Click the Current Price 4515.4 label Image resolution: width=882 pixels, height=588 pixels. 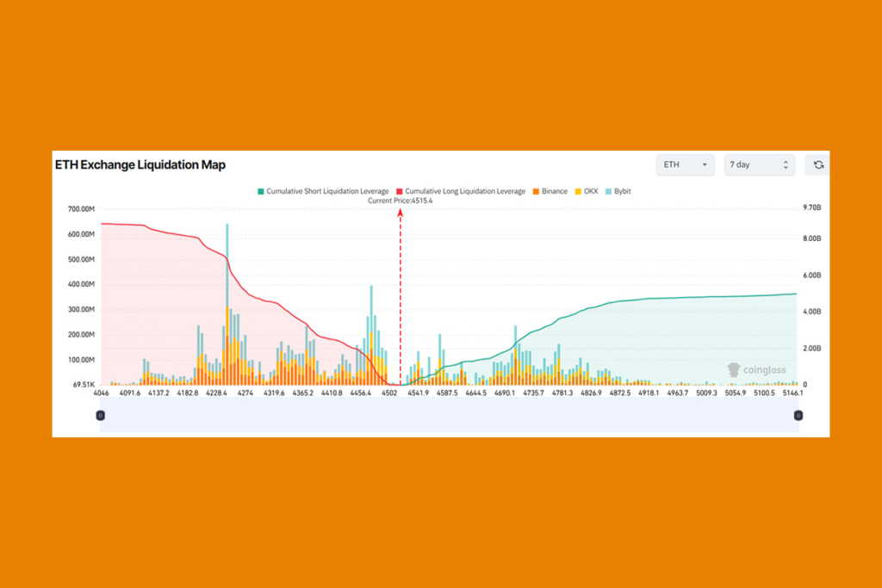click(400, 201)
